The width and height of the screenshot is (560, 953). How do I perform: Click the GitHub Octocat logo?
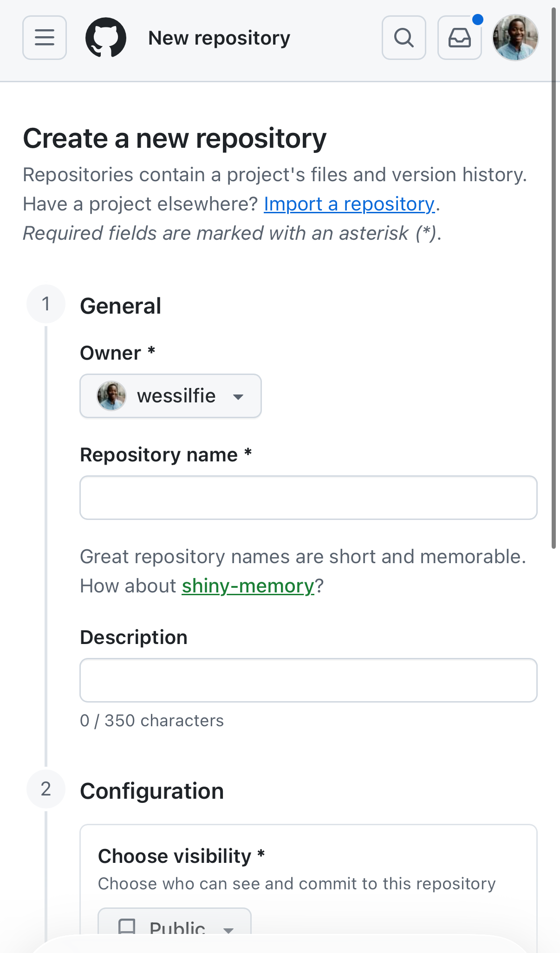pos(106,38)
